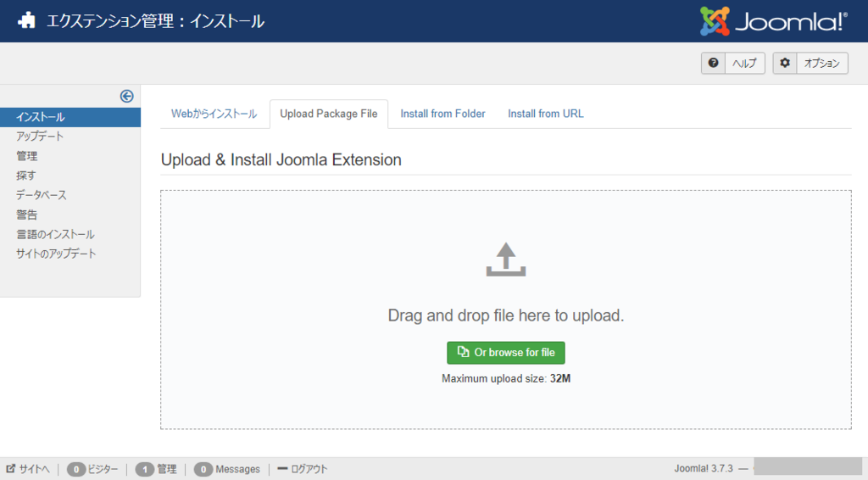Click the ログアウト logout link
Image resolution: width=868 pixels, height=480 pixels.
[x=303, y=469]
